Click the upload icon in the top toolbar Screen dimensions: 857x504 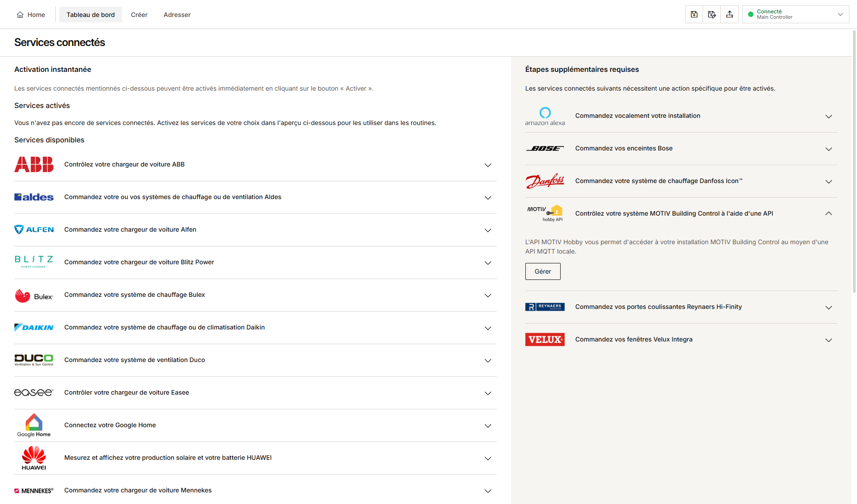pyautogui.click(x=730, y=14)
